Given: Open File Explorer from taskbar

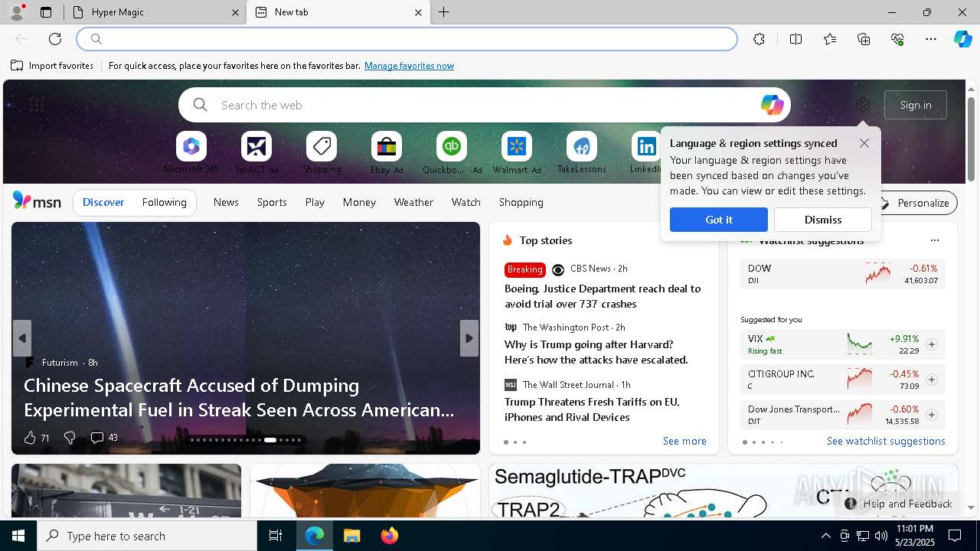Looking at the screenshot, I should [351, 536].
